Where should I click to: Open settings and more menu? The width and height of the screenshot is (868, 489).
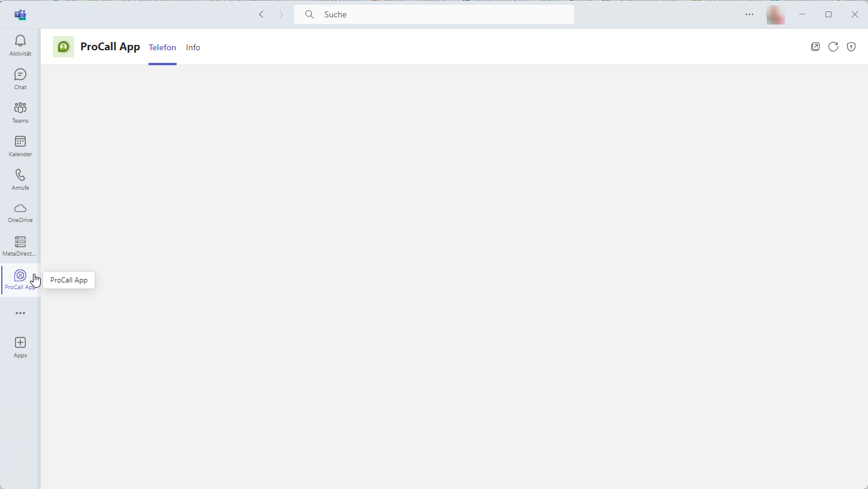(x=749, y=14)
